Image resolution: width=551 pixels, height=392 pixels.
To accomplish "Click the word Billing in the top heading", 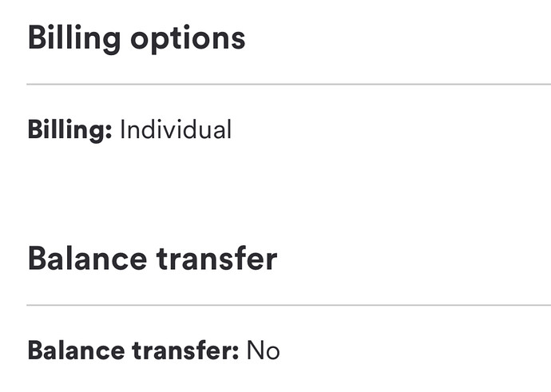I will click(x=74, y=39).
